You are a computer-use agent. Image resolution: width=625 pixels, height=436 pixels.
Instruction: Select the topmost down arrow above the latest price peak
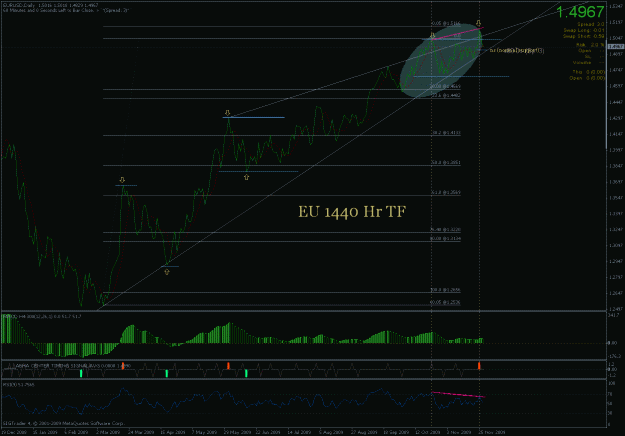pyautogui.click(x=478, y=23)
